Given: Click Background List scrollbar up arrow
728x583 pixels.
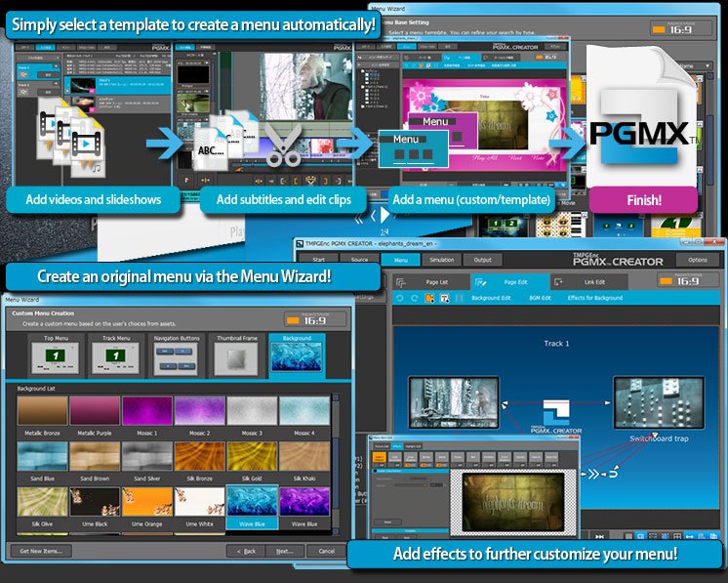Looking at the screenshot, I should 336,397.
